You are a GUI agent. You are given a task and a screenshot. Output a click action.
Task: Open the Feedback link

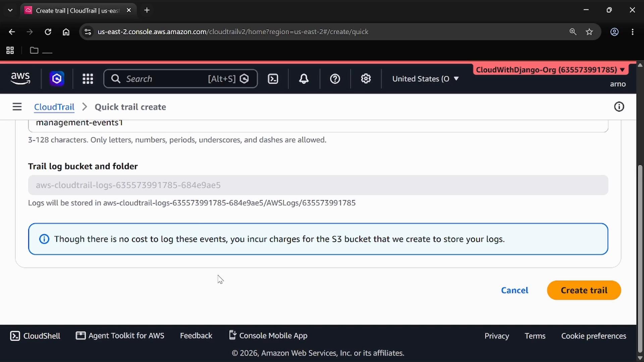coord(196,336)
